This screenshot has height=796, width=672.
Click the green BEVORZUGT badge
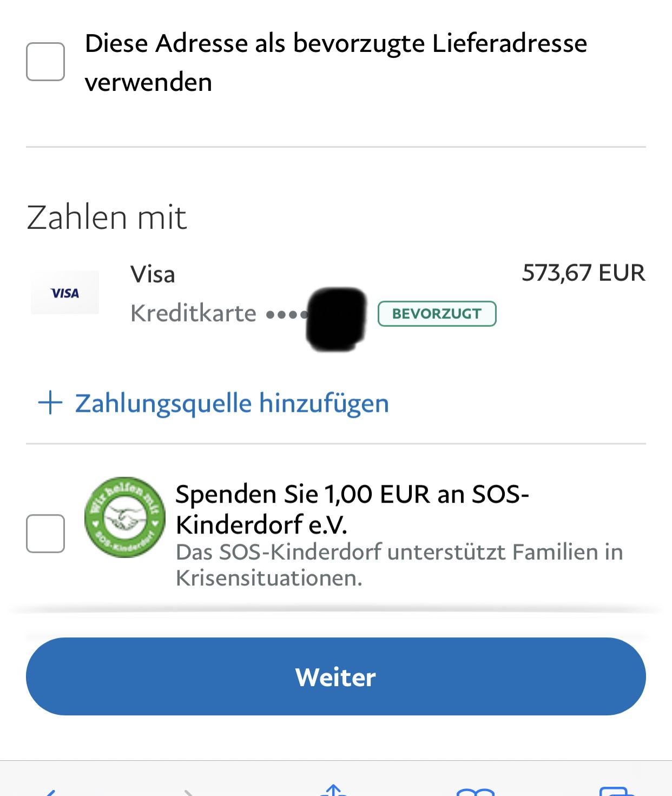point(437,314)
